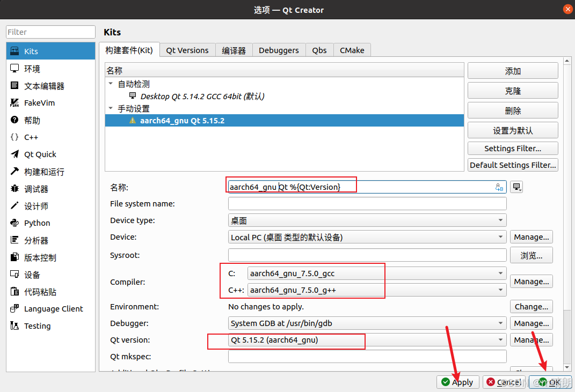575x392 pixels.
Task: Click the scrollbar up arrow
Action: [x=567, y=61]
